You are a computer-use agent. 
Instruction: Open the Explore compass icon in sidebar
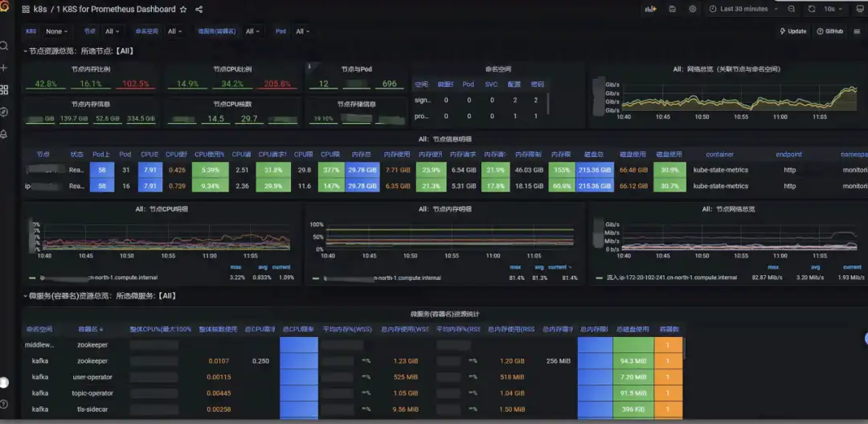[x=4, y=112]
